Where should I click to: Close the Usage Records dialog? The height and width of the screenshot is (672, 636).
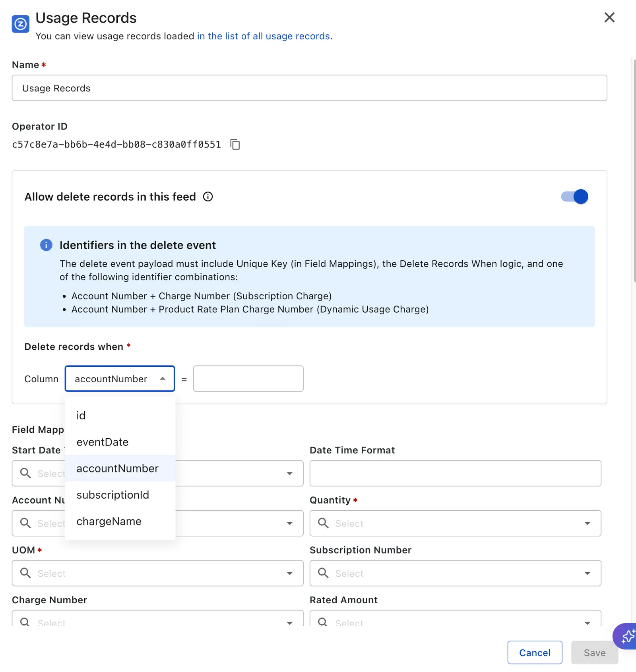[609, 17]
